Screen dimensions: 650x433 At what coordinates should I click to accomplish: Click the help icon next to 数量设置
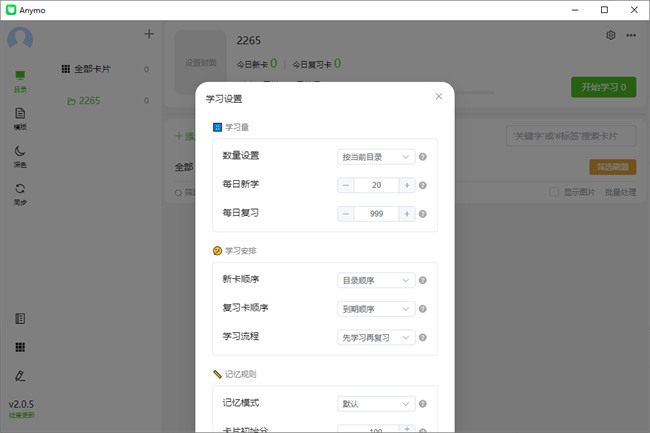tap(423, 157)
